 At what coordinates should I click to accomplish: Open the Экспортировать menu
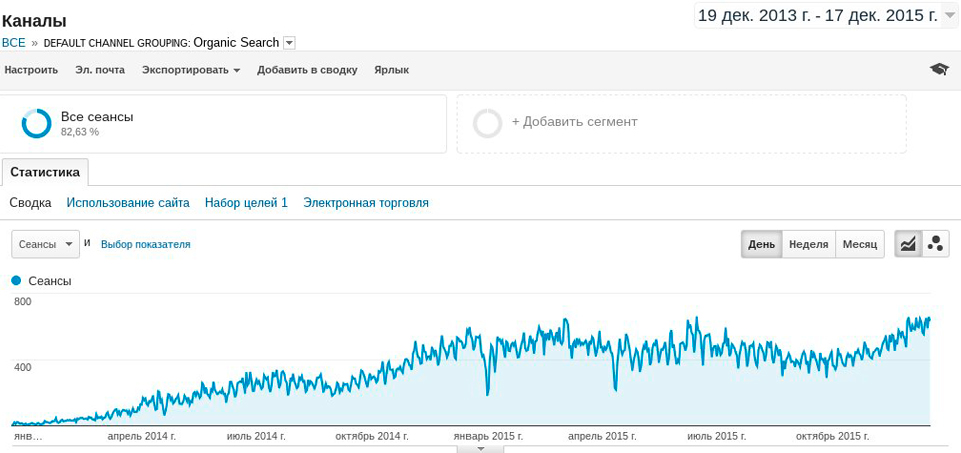191,70
